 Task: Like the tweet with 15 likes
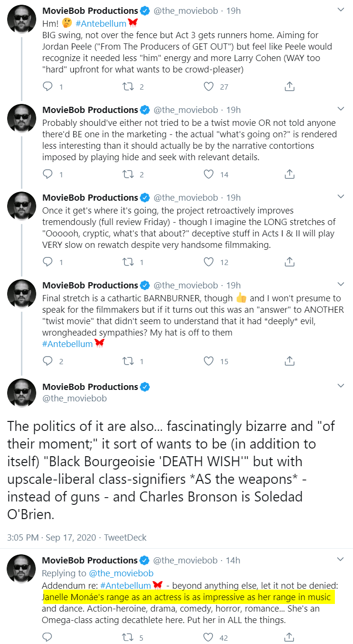(209, 361)
